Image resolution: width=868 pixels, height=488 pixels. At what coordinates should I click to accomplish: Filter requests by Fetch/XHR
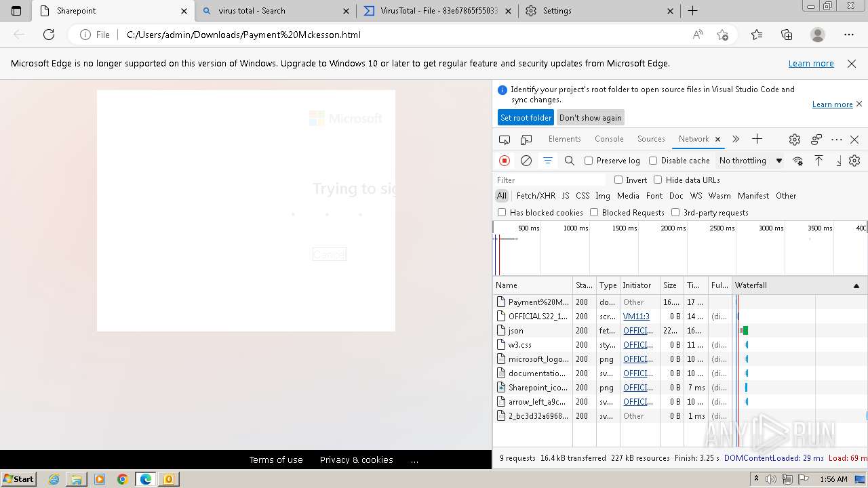(536, 196)
